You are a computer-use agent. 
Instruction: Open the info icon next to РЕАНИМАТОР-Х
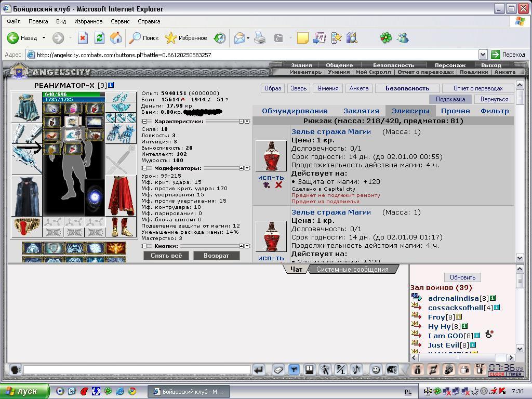tap(111, 85)
